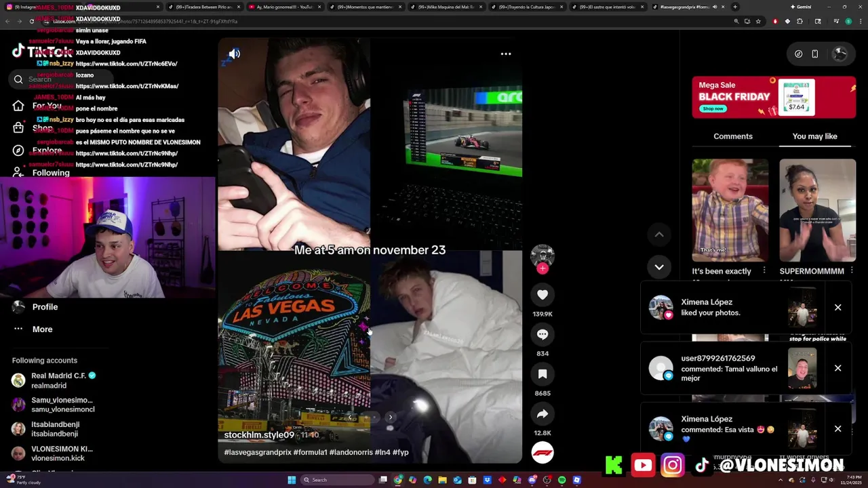Open Chrome from the taskbar
Viewport: 868px width, 488px height.
click(398, 480)
